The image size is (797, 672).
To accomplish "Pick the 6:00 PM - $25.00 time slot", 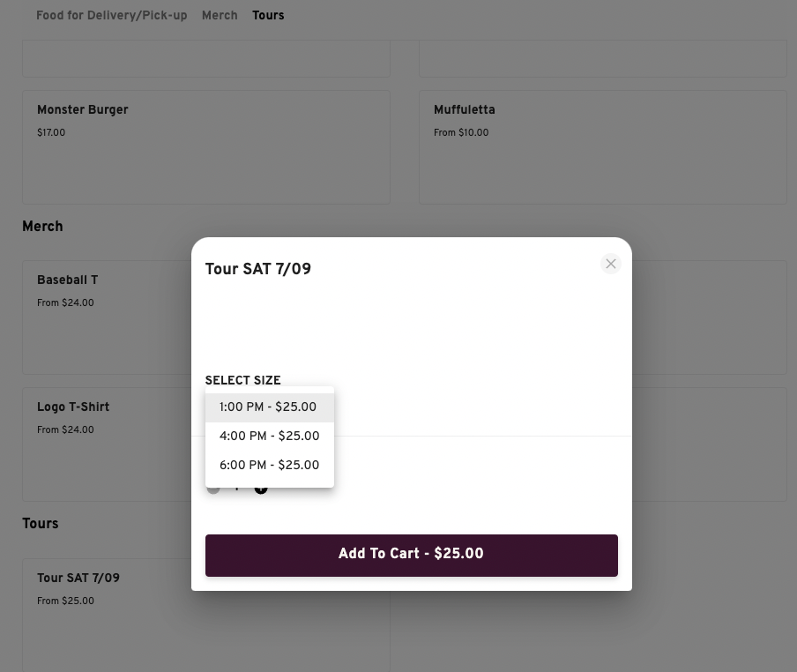I will tap(270, 465).
